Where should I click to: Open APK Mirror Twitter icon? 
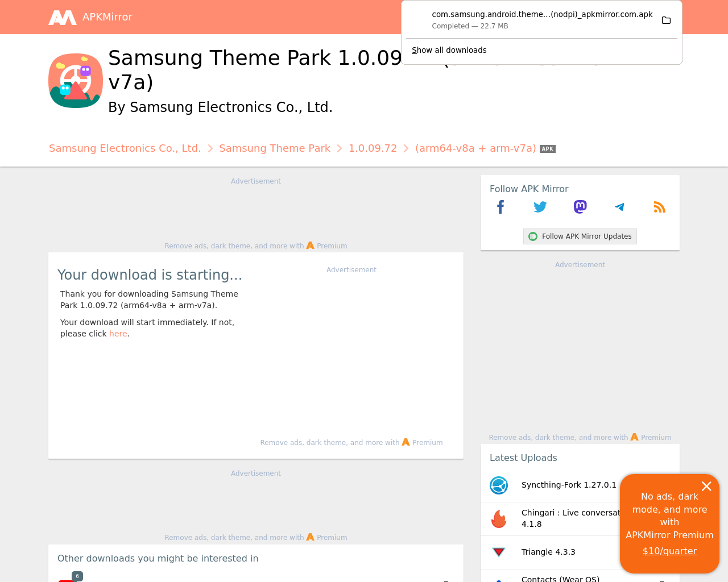(x=540, y=207)
